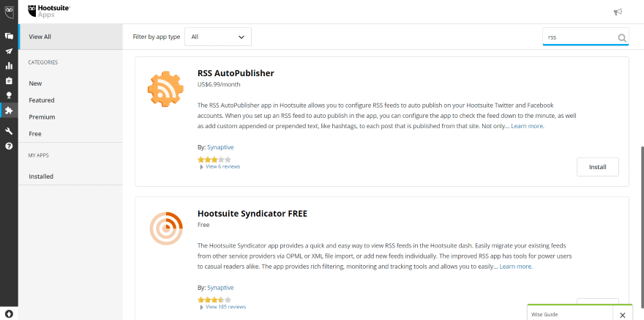Expand View 6 reviews for RSS AutoPublisher
The height and width of the screenshot is (320, 644).
click(x=222, y=167)
